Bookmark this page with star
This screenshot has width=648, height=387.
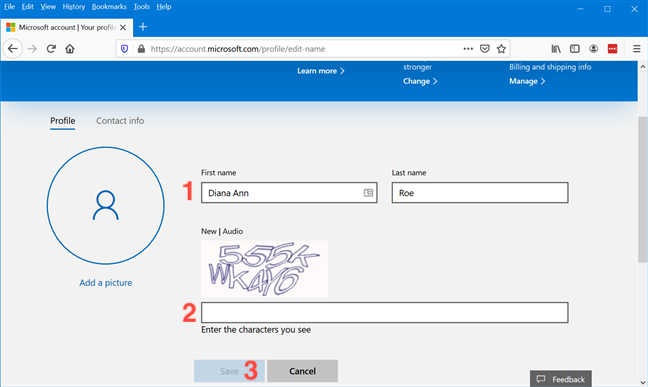501,49
